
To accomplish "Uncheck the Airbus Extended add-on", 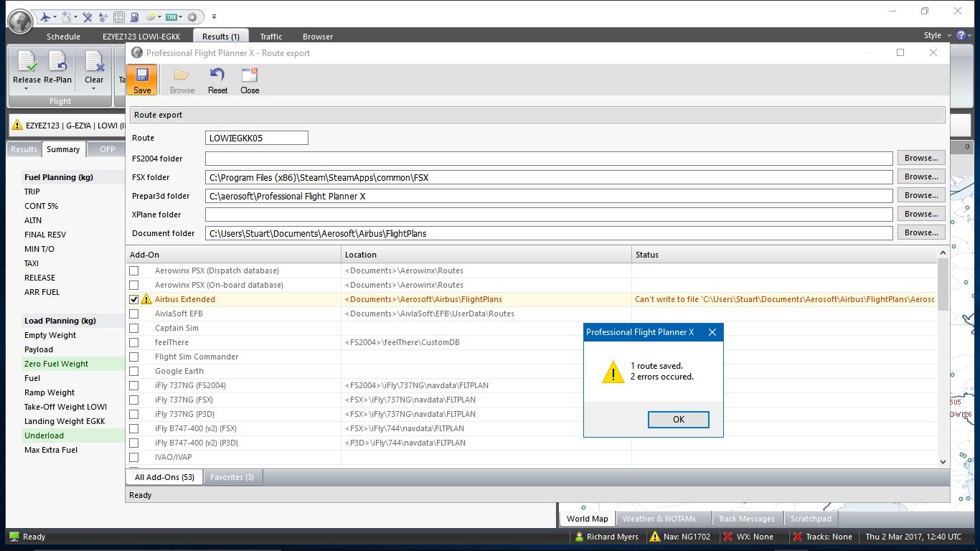I will coord(134,299).
